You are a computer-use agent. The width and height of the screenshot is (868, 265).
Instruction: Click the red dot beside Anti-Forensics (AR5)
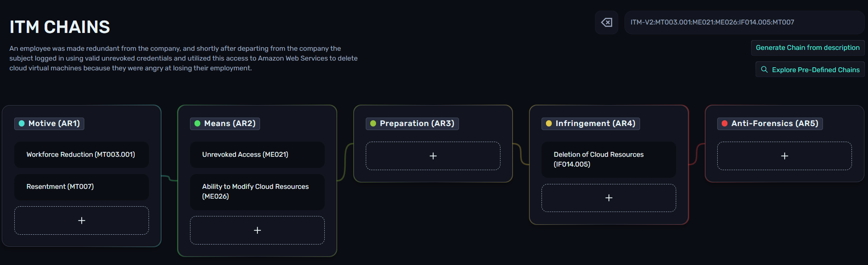coord(724,123)
